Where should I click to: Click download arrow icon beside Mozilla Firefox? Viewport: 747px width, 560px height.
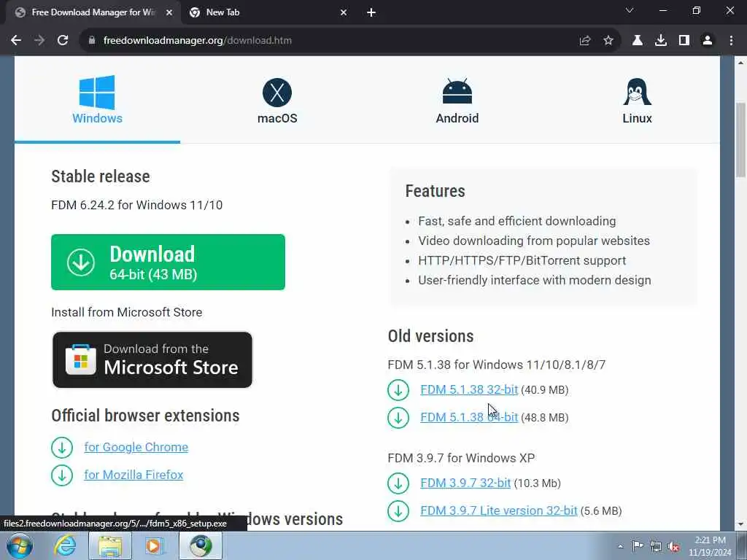tap(62, 475)
